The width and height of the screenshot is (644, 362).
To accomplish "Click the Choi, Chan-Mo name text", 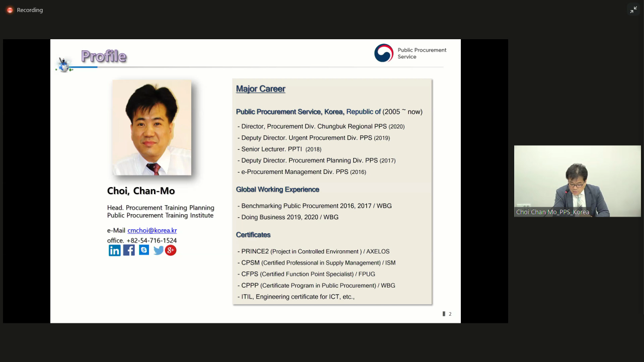I will (141, 191).
